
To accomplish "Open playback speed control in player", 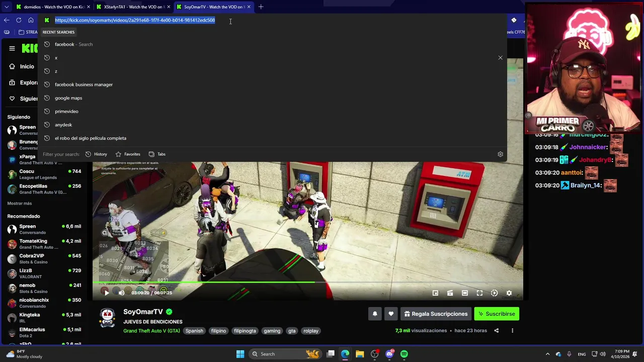I will click(x=494, y=293).
